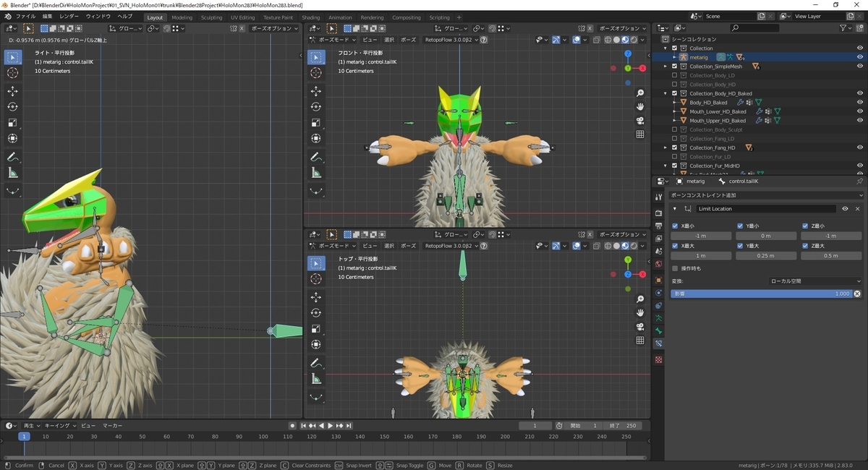Collapse the Limit Location constraint panel
This screenshot has height=470, width=868.
coord(675,209)
